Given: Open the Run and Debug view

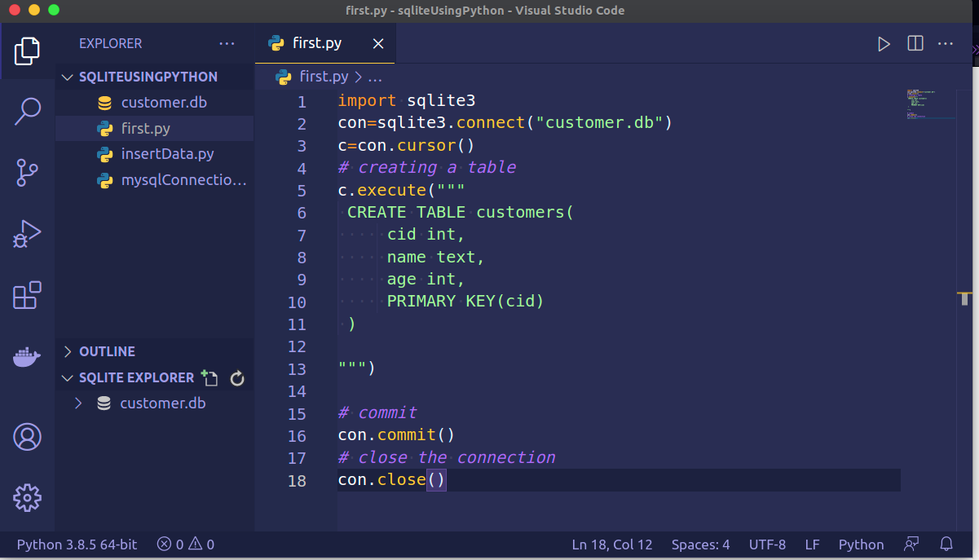Looking at the screenshot, I should 27,234.
